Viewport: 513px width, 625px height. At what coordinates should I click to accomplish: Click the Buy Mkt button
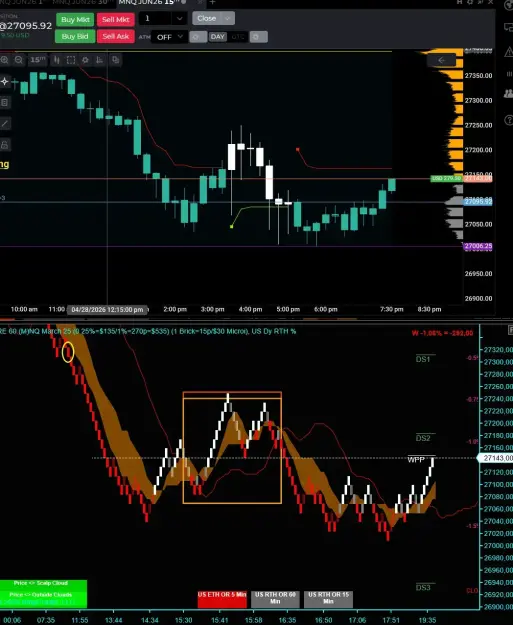75,19
